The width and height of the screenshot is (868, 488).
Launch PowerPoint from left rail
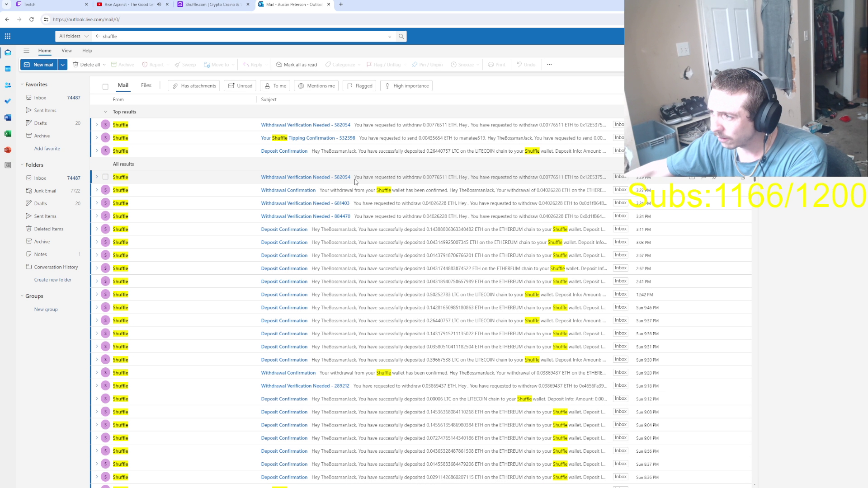[x=8, y=150]
